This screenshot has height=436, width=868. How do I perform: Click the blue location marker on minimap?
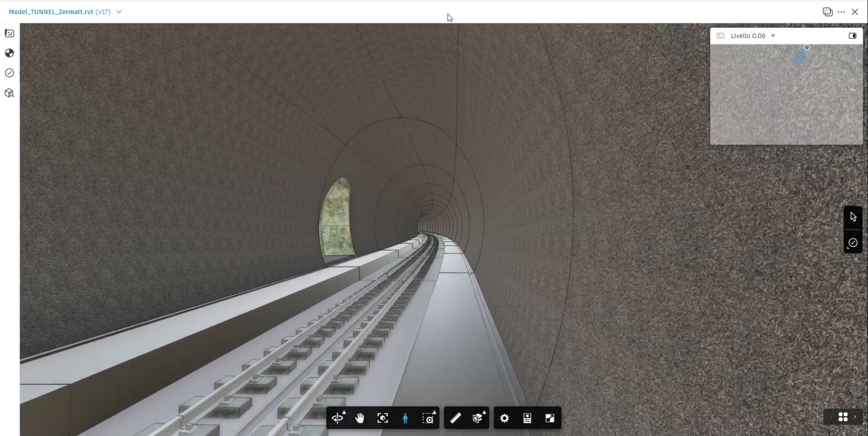click(x=807, y=47)
